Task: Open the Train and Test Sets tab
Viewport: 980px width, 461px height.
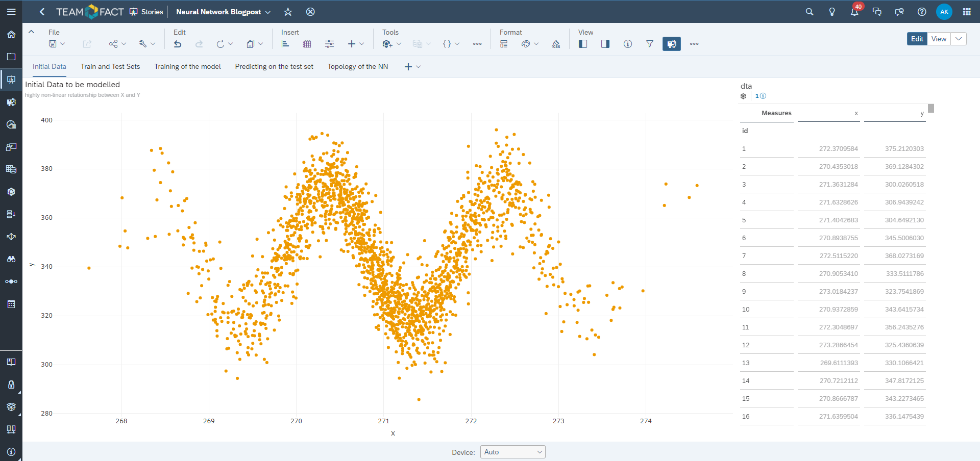Action: 110,67
